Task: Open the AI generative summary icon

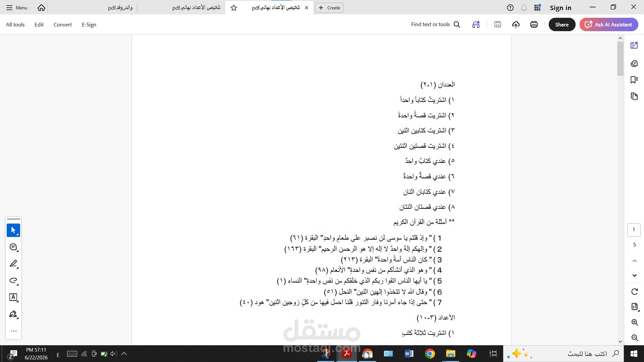Action: (476, 24)
